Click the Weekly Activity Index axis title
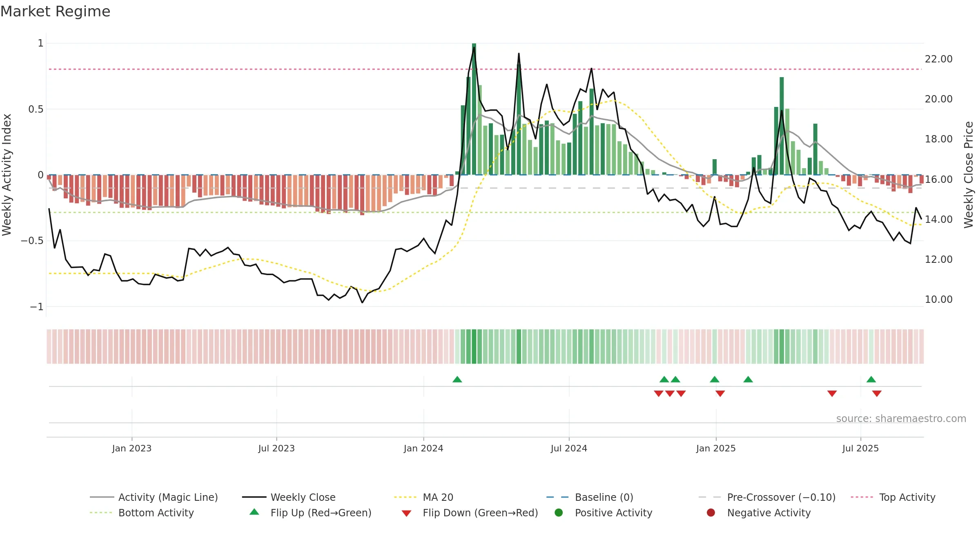980x551 pixels. click(7, 175)
